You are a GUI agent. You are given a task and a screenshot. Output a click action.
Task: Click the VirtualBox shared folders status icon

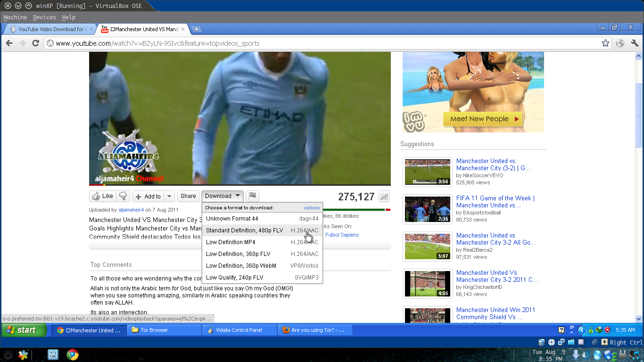click(571, 342)
